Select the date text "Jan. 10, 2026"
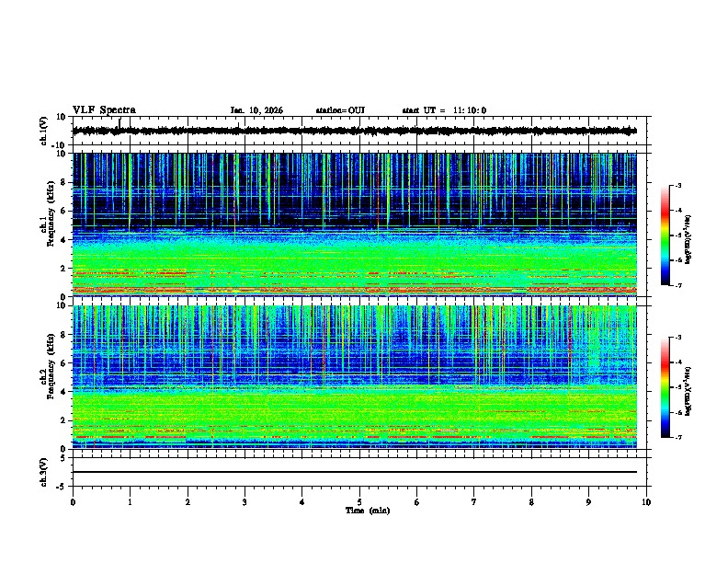The height and width of the screenshot is (563, 728). [256, 110]
